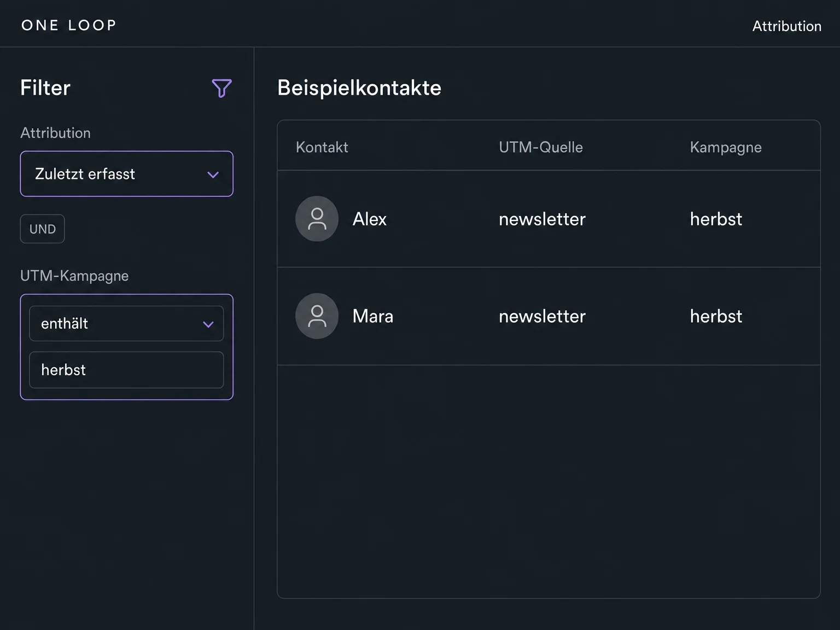The height and width of the screenshot is (630, 840).
Task: Click herbst campaign in Mara's row
Action: [x=716, y=316]
